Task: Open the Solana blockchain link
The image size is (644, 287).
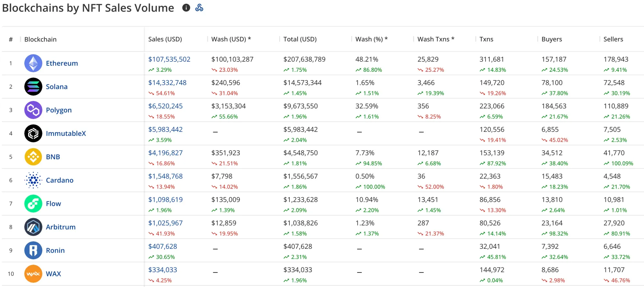Action: coord(57,87)
